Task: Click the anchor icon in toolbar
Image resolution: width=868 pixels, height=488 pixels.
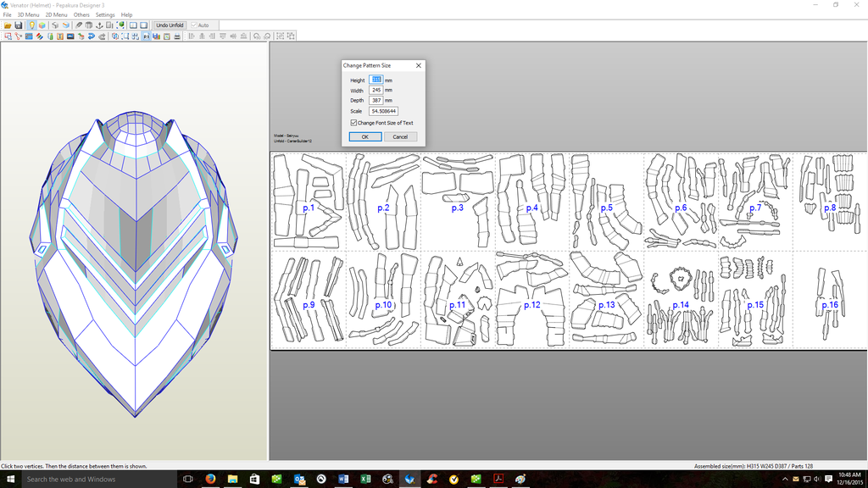Action: tap(101, 25)
